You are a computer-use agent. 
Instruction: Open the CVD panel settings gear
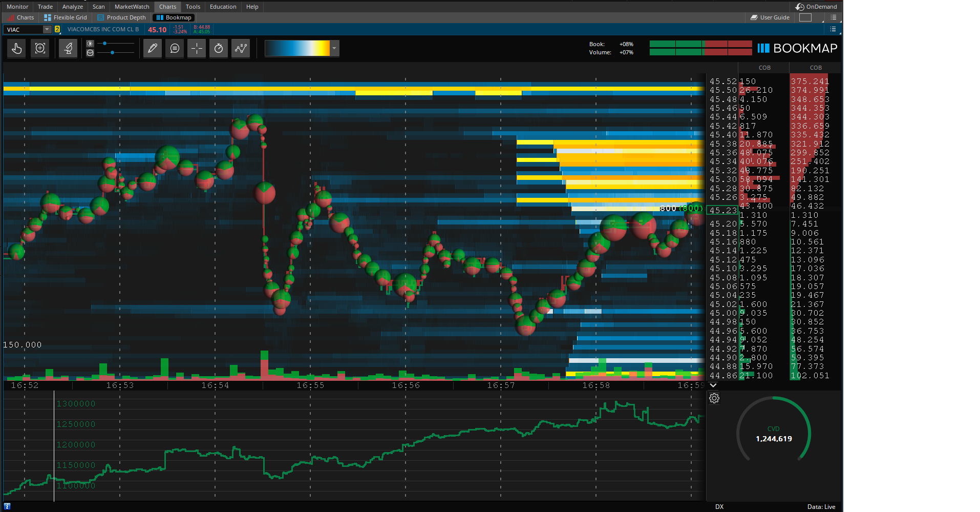pyautogui.click(x=714, y=398)
